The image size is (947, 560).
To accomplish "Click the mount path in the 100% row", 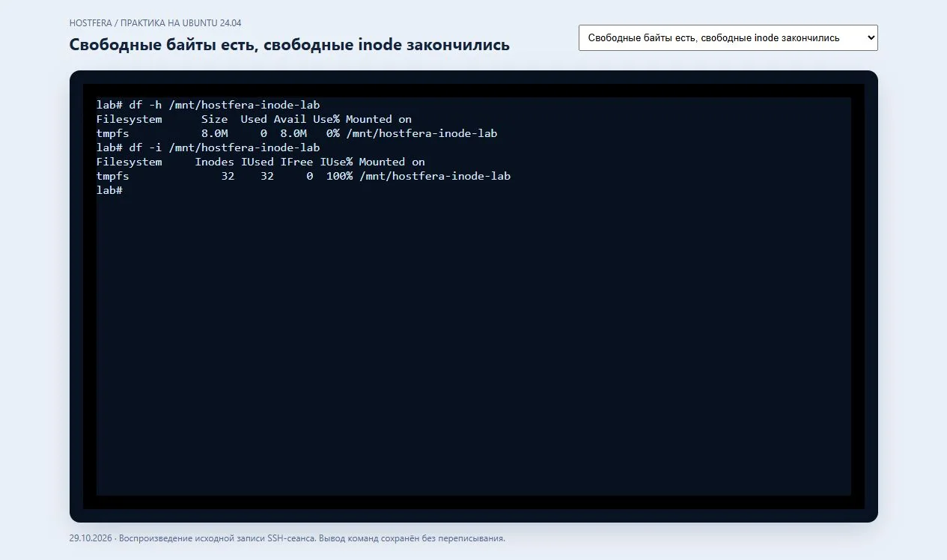I will pyautogui.click(x=434, y=176).
